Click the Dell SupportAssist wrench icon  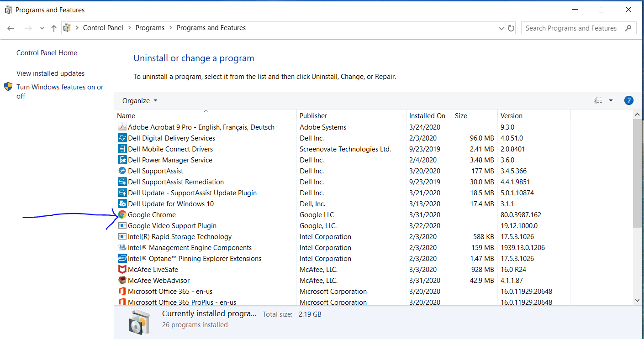click(x=122, y=171)
